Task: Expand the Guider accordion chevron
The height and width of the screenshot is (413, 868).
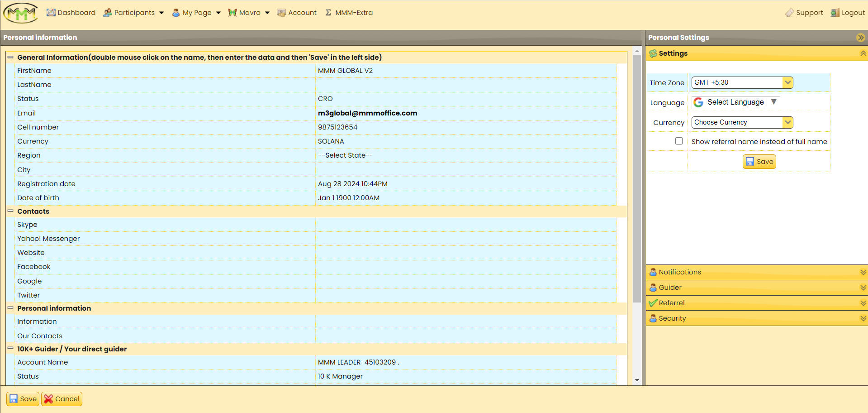Action: 863,288
